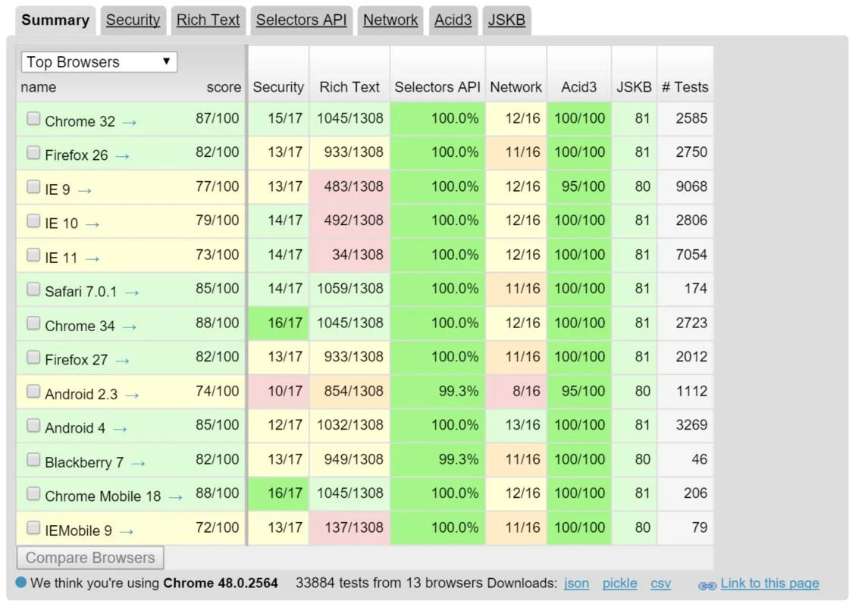Click the csv download link
This screenshot has height=613, width=868.
660,583
